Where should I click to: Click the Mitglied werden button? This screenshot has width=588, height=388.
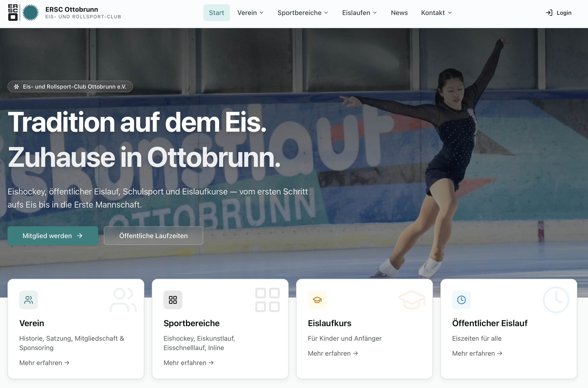[x=53, y=236]
